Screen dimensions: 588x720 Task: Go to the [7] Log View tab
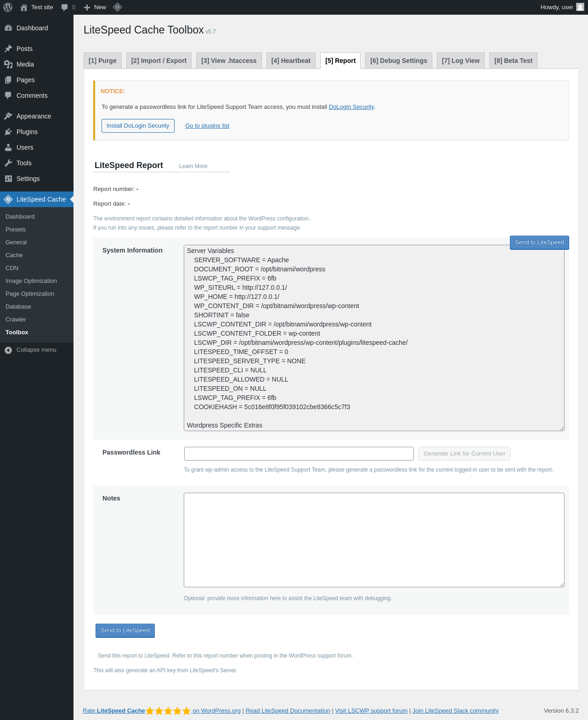tap(461, 61)
